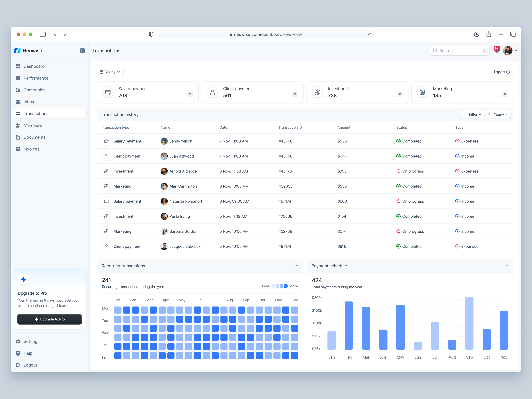Click the Export button
Viewport: 532px width, 399px height.
pos(502,72)
